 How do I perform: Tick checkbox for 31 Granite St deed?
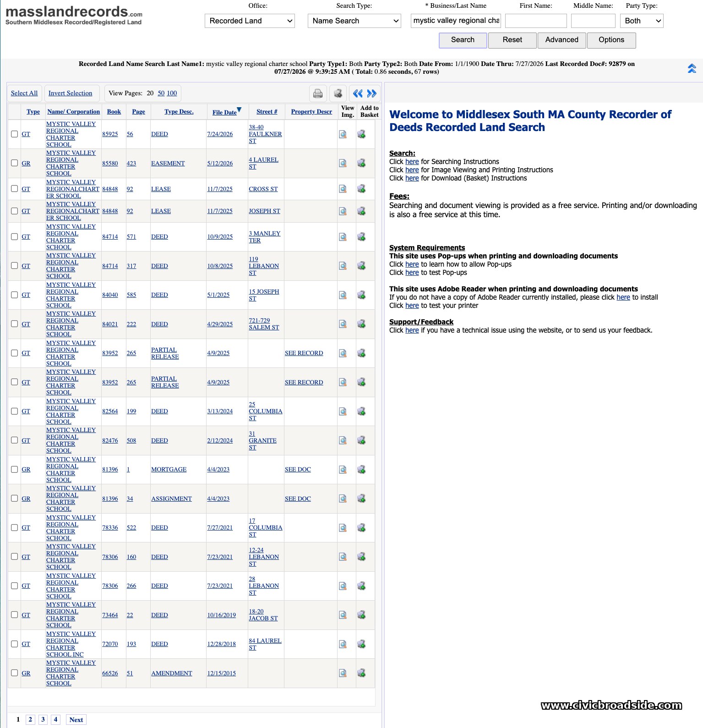(15, 440)
